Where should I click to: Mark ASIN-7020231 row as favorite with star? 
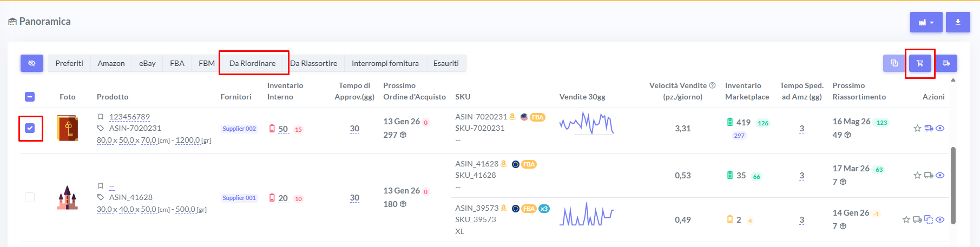pos(917,129)
